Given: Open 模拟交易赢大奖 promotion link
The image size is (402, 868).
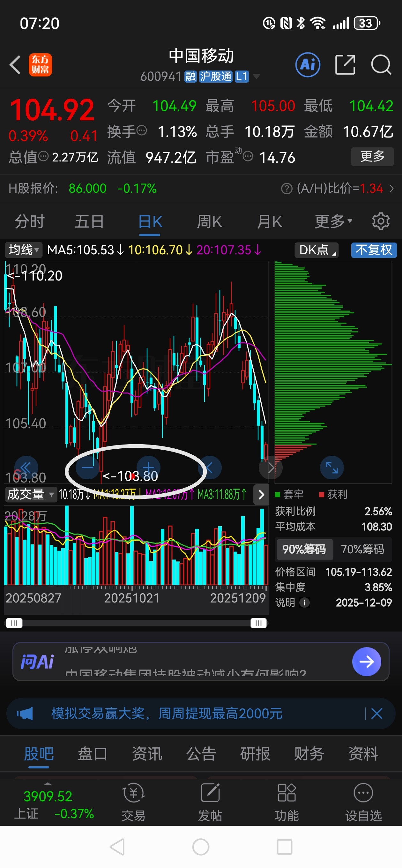Looking at the screenshot, I should coord(167,713).
